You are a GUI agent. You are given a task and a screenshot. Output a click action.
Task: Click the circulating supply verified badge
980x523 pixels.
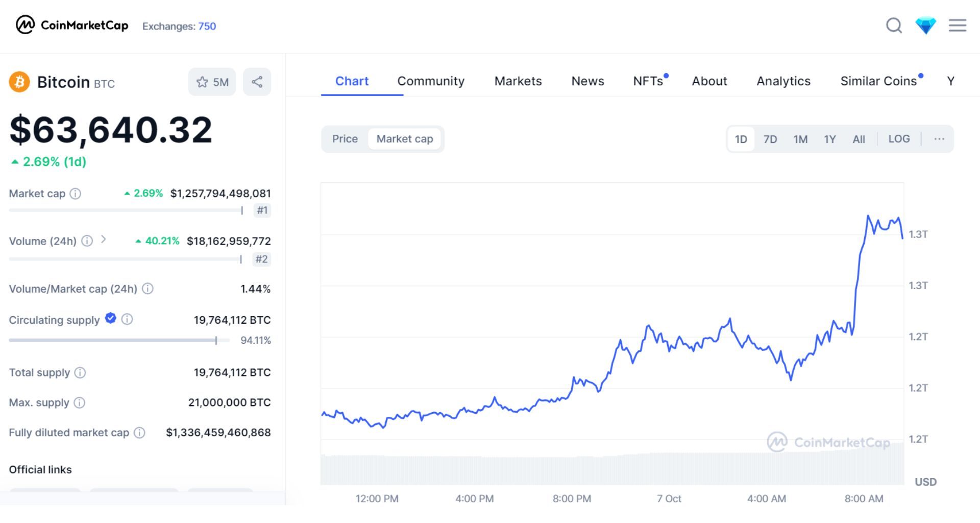pyautogui.click(x=110, y=319)
